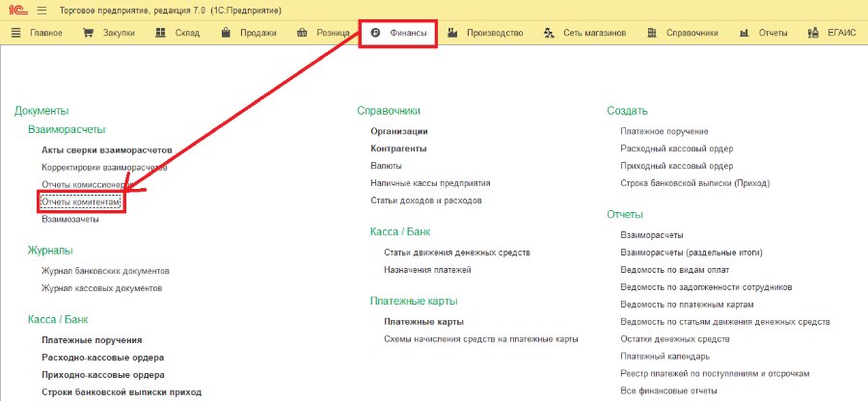Open Взаимозачеты documents
The height and width of the screenshot is (401, 868).
coord(70,219)
